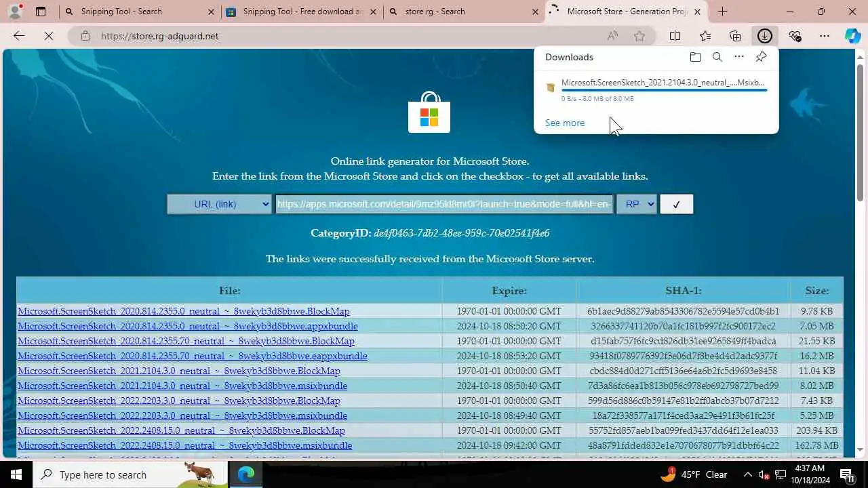This screenshot has height=488, width=868.
Task: Click the Microsoft Store logo
Action: [429, 112]
